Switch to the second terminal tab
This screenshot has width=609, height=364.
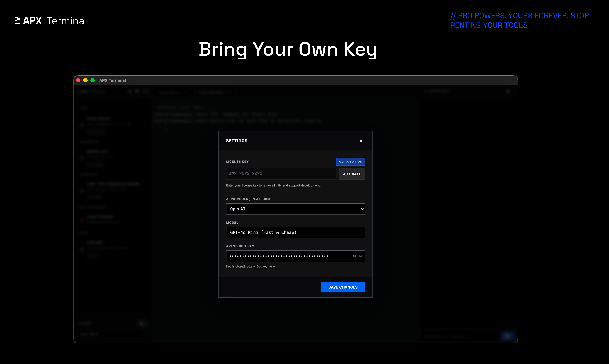[211, 92]
